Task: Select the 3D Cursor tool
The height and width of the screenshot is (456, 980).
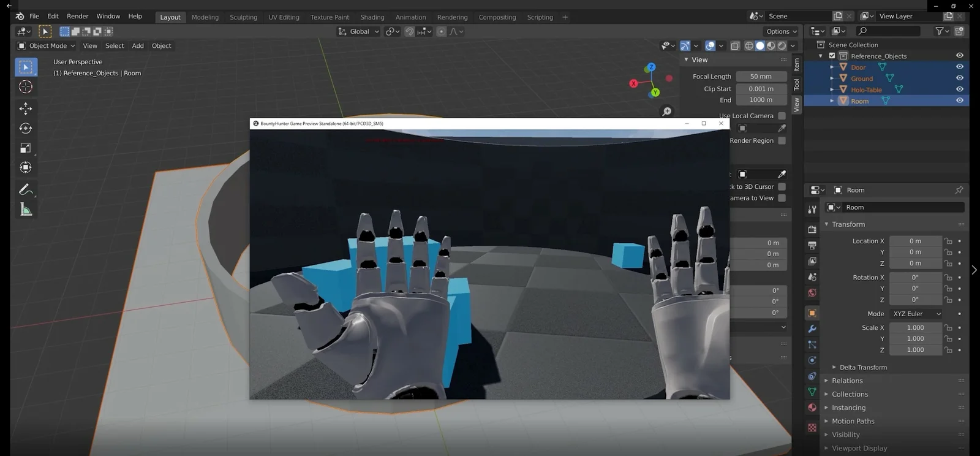Action: pos(26,87)
